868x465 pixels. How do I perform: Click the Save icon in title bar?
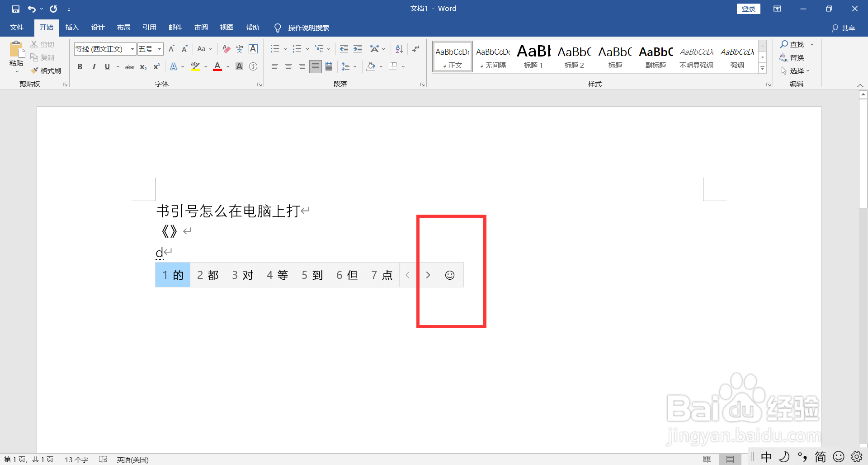coord(16,9)
